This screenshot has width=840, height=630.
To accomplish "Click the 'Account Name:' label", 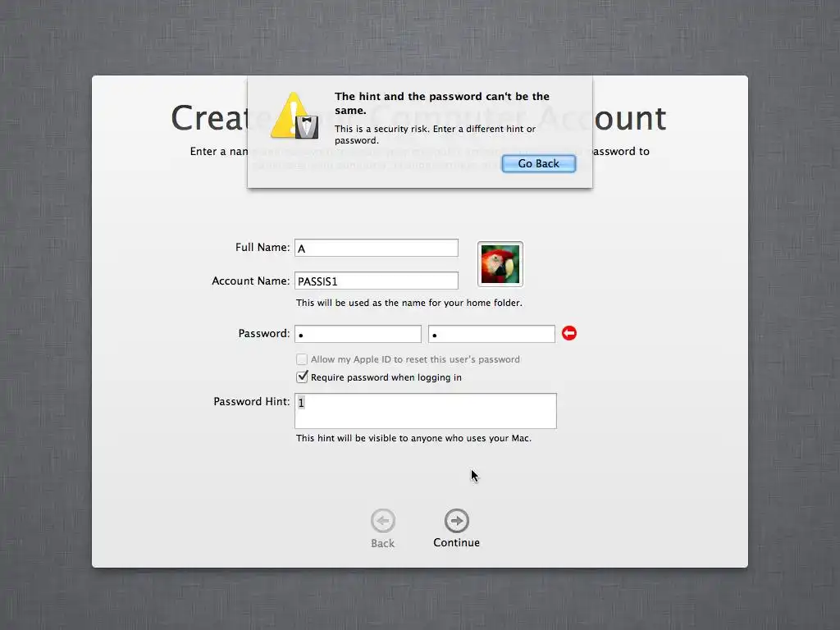I will 251,281.
